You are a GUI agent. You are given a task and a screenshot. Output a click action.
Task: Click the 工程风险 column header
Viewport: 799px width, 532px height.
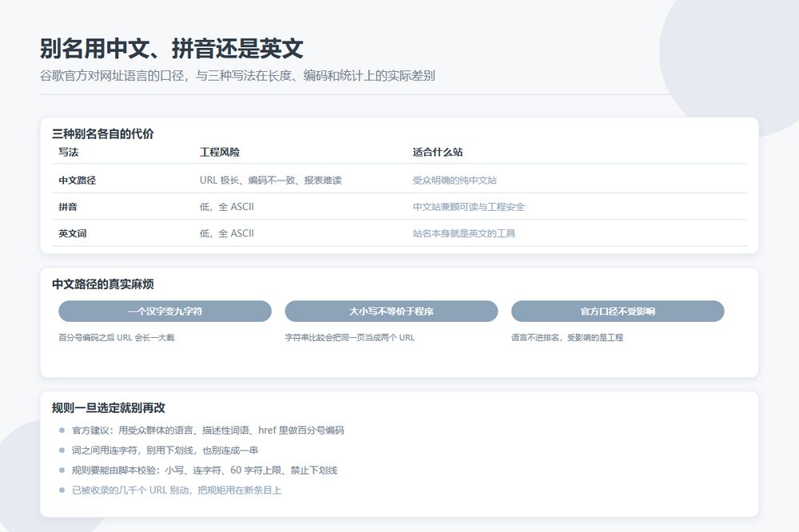tap(220, 152)
